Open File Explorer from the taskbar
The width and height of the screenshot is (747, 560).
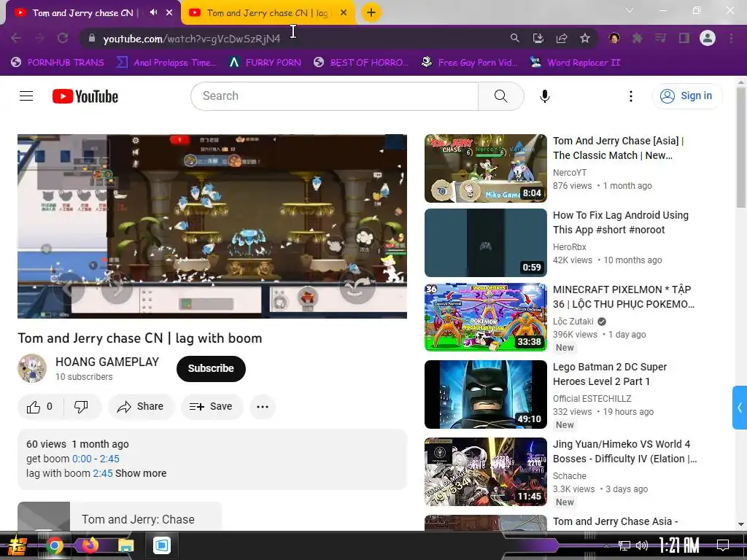coord(126,545)
